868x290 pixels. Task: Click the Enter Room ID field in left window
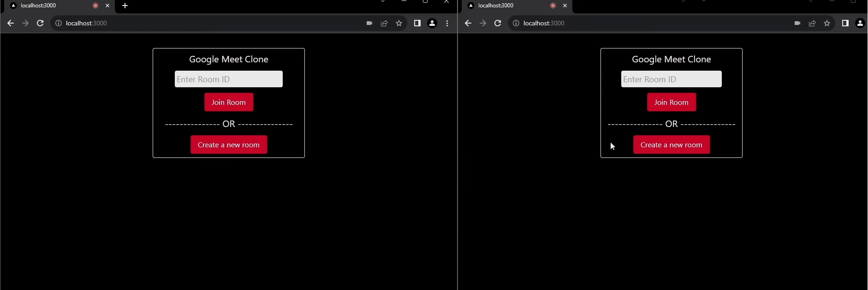229,79
